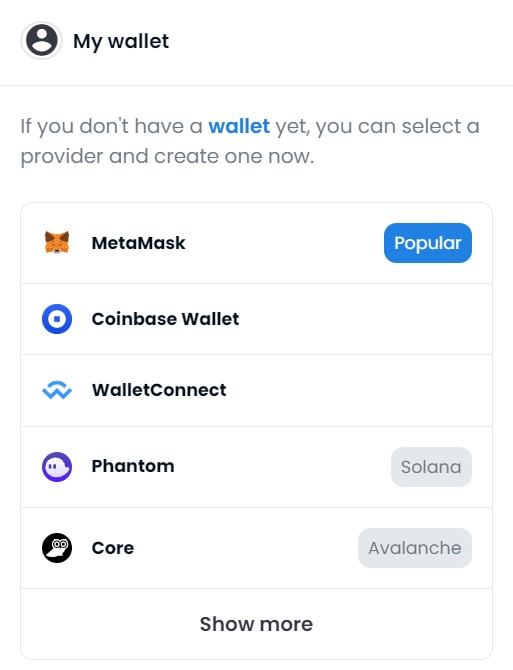Click the Avalanche tag beside Core
The height and width of the screenshot is (670, 513).
pos(415,548)
